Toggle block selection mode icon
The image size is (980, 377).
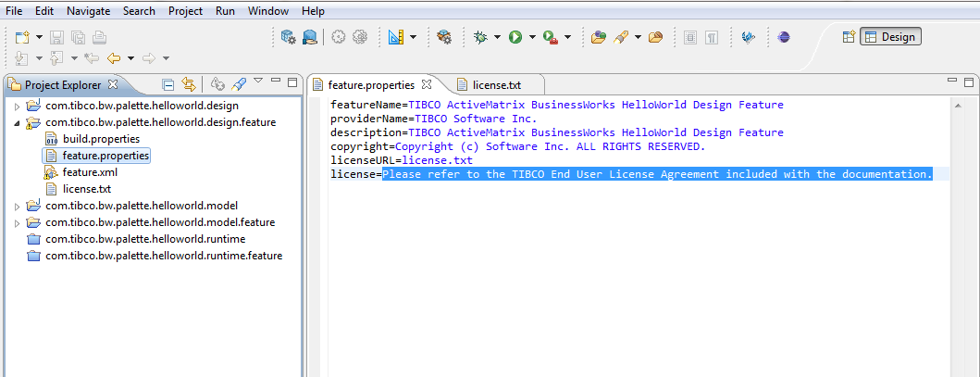click(690, 37)
